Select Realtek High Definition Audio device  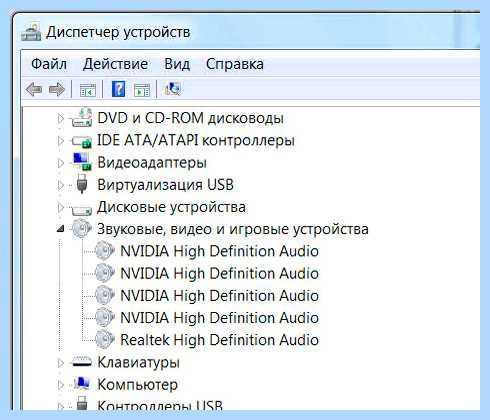pyautogui.click(x=219, y=340)
